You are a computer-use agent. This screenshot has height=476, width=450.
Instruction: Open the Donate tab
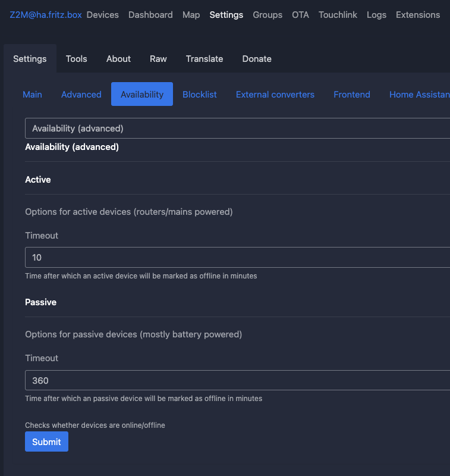[x=257, y=58]
